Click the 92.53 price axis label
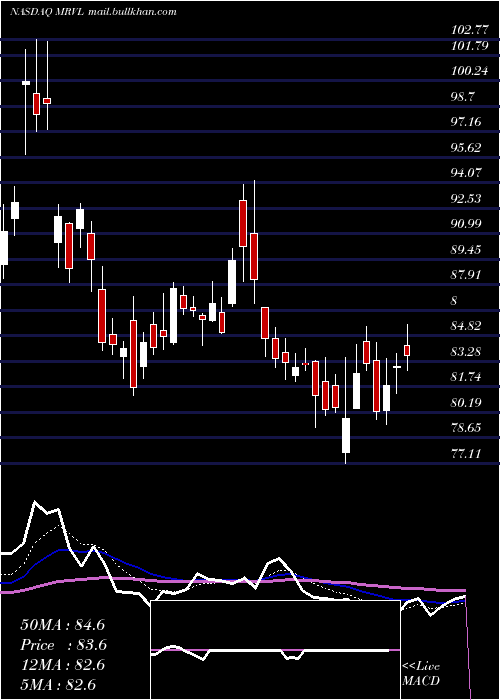The height and width of the screenshot is (700, 500). click(466, 199)
